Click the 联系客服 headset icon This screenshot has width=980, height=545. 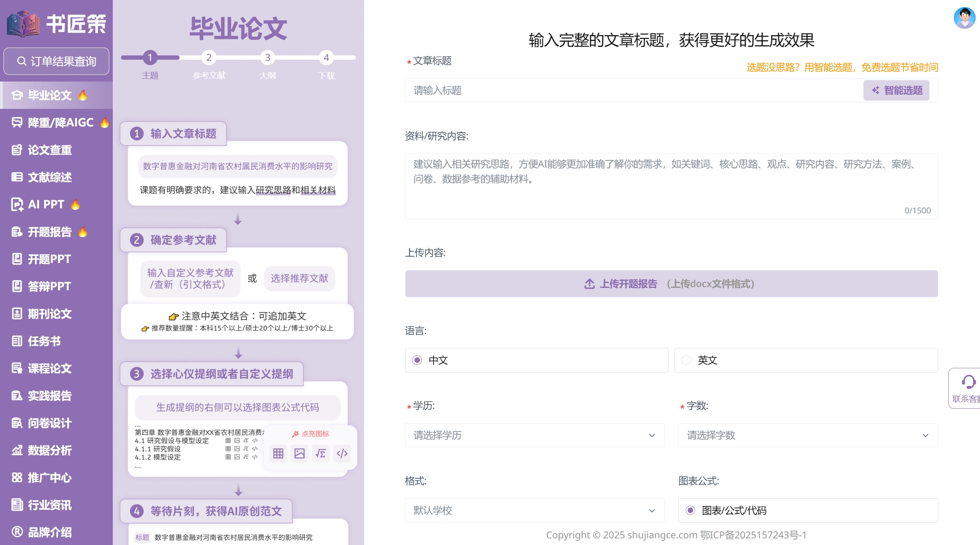coord(969,383)
